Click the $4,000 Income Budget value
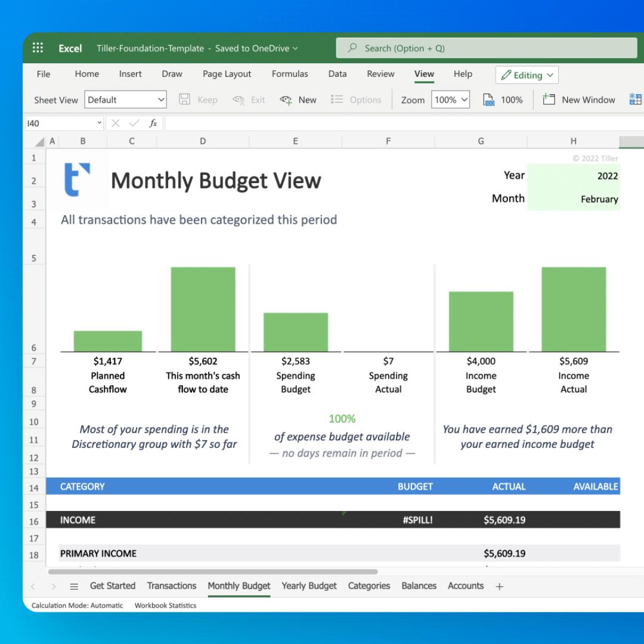 coord(481,361)
